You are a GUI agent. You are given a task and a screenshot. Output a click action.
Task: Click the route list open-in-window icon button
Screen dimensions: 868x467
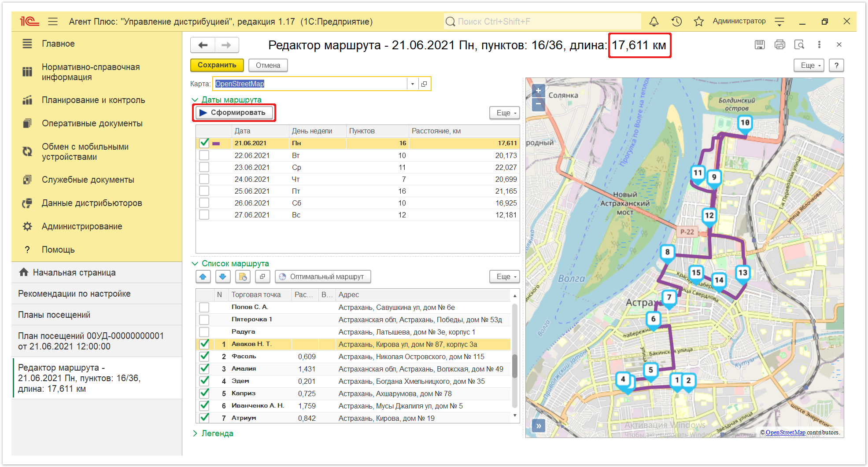[262, 276]
